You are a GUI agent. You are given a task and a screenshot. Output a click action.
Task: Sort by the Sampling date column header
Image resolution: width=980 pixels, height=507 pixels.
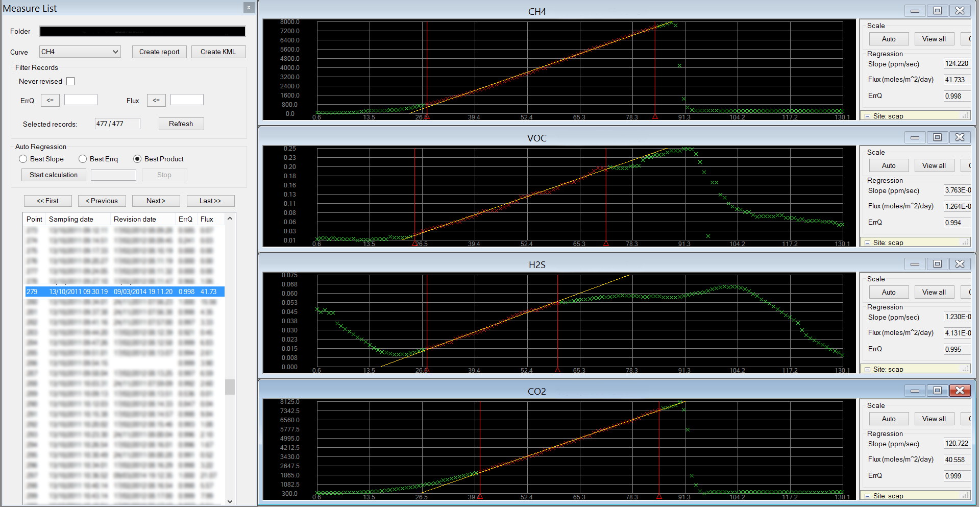[71, 219]
